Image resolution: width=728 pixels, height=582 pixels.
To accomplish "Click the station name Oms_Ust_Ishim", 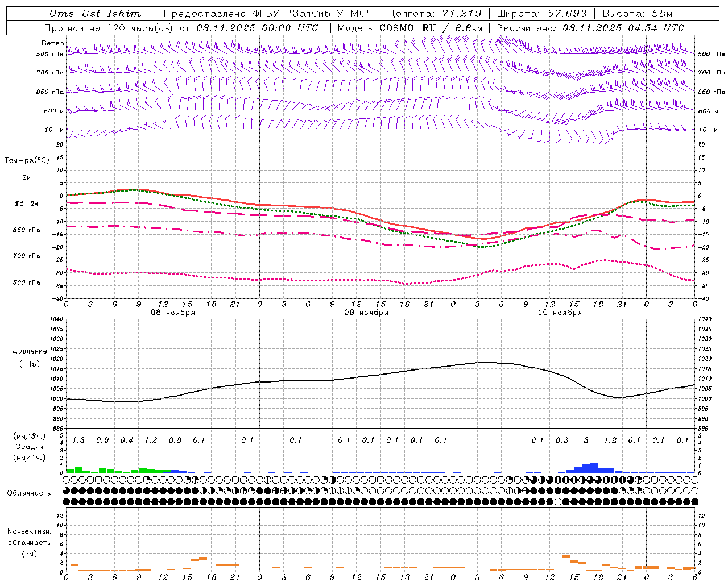I will click(x=95, y=14).
